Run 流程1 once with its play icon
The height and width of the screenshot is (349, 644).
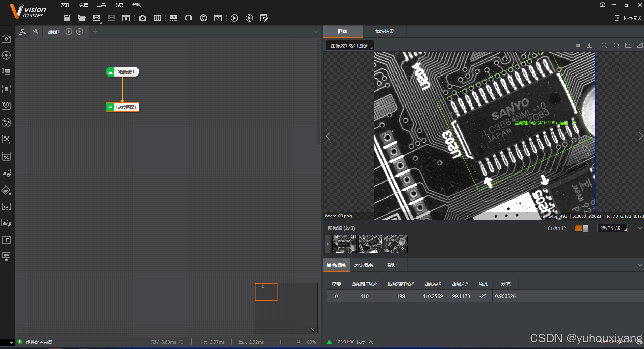click(x=69, y=32)
